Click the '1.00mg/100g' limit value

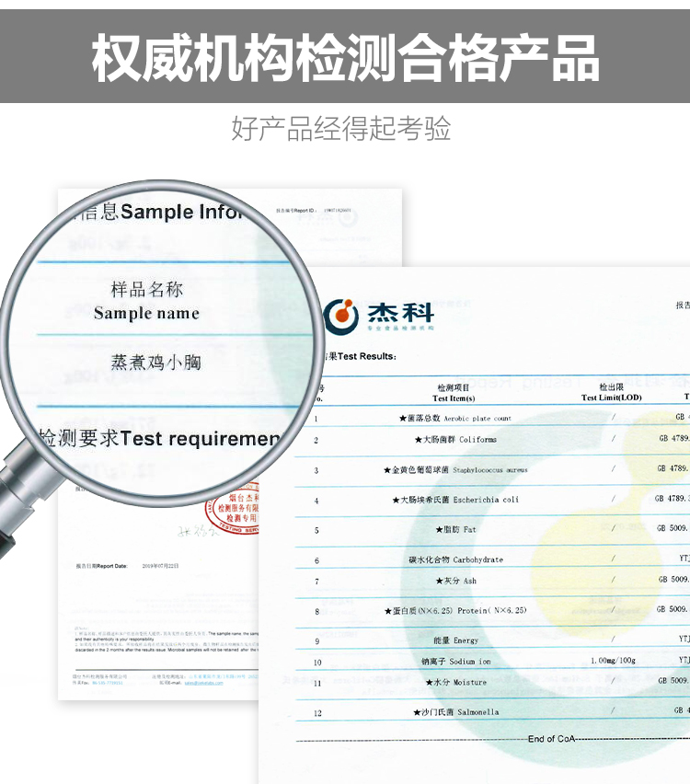click(x=613, y=661)
